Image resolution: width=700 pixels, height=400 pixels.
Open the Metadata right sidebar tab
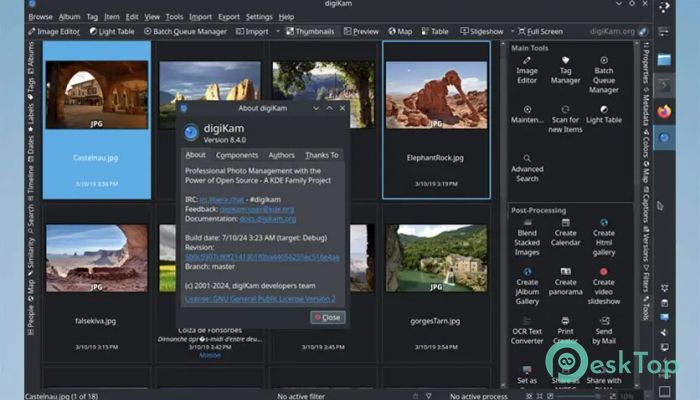[x=646, y=106]
